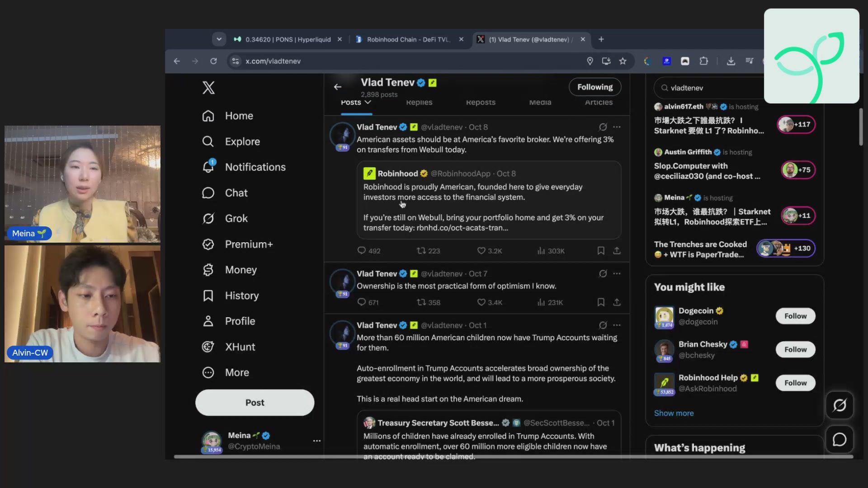
Task: Open the browser tab list dropdown arrow
Action: [x=219, y=39]
